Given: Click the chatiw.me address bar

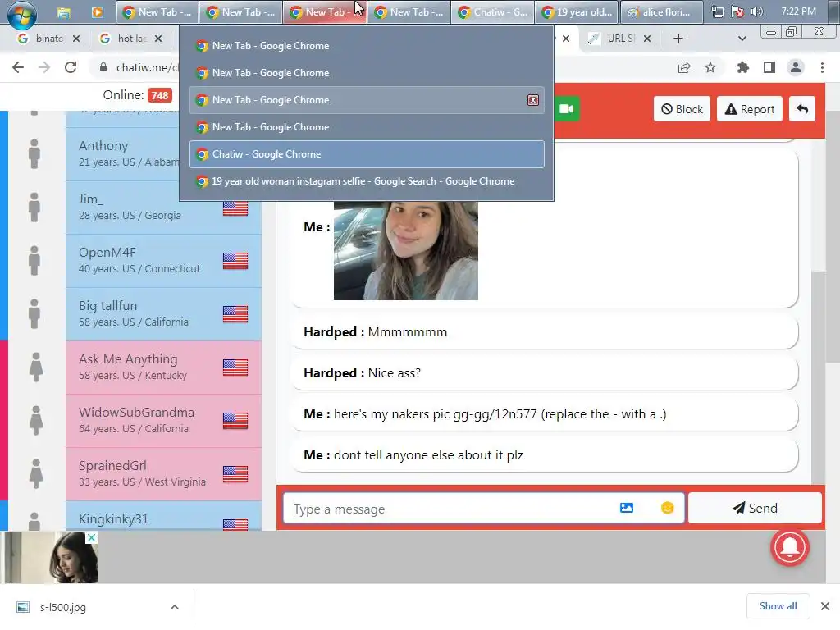Looking at the screenshot, I should pyautogui.click(x=146, y=67).
